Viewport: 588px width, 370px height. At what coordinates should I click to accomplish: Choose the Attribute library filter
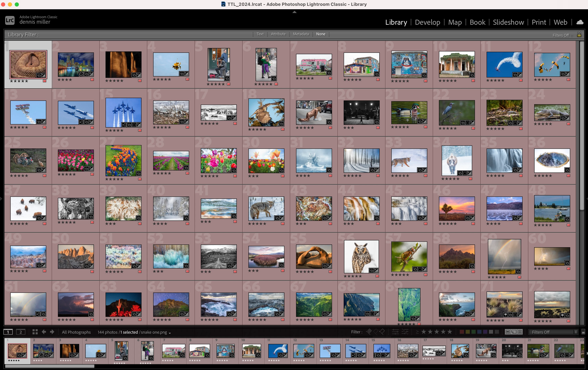click(x=278, y=34)
